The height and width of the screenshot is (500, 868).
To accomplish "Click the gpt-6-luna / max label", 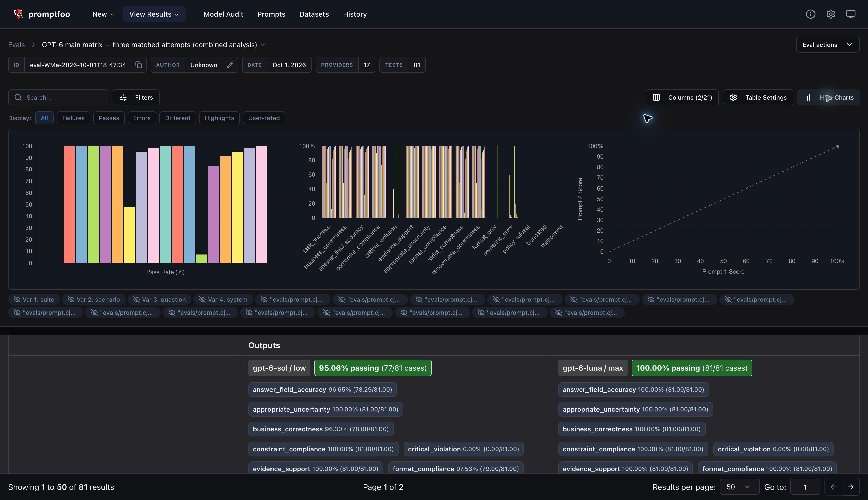I will (x=593, y=368).
